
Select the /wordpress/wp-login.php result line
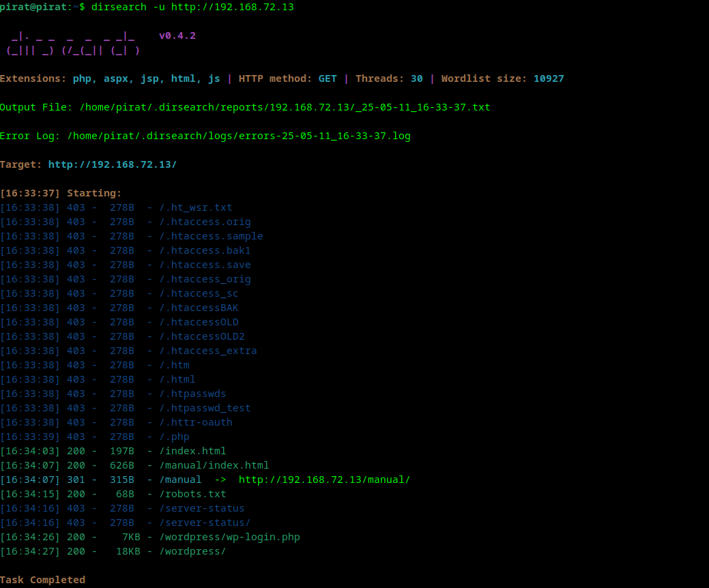click(x=229, y=537)
